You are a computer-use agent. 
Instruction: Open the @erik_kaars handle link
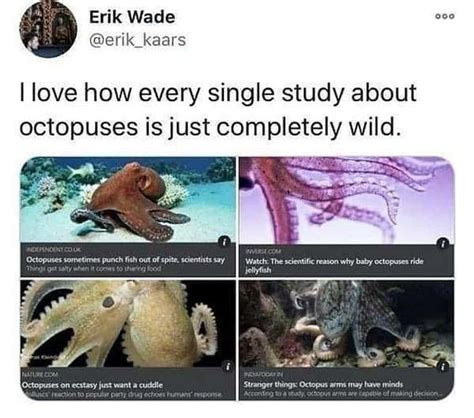(x=137, y=40)
